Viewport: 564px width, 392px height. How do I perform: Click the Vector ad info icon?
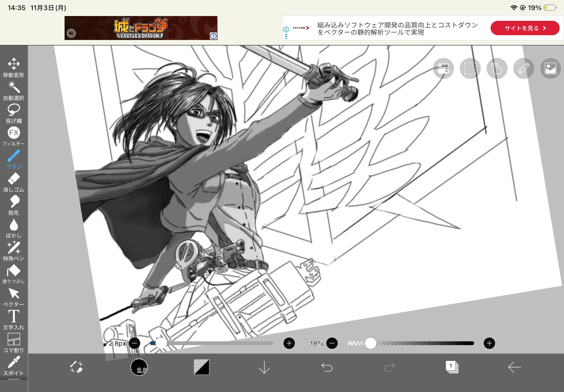tap(286, 29)
